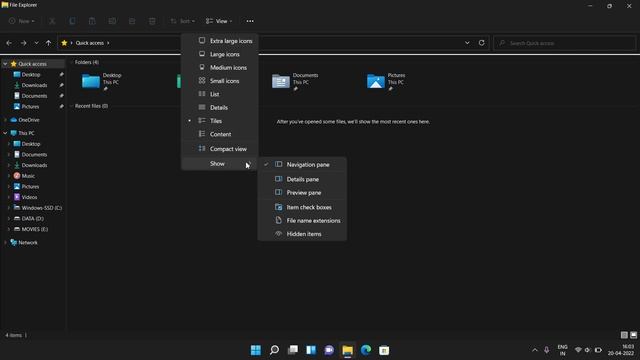Click the microphone icon in system tray
This screenshot has height=360, width=640.
coord(547,350)
